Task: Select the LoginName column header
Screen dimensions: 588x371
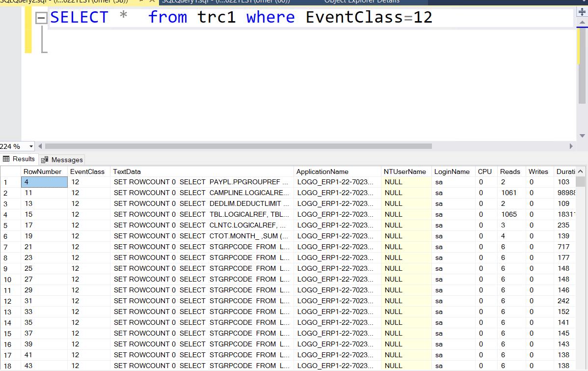Action: pyautogui.click(x=454, y=171)
